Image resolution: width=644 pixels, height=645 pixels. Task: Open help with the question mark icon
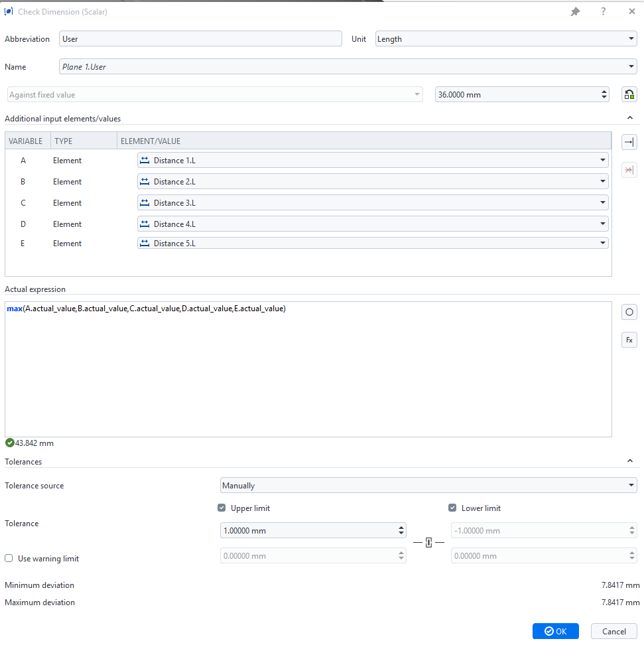(x=604, y=12)
